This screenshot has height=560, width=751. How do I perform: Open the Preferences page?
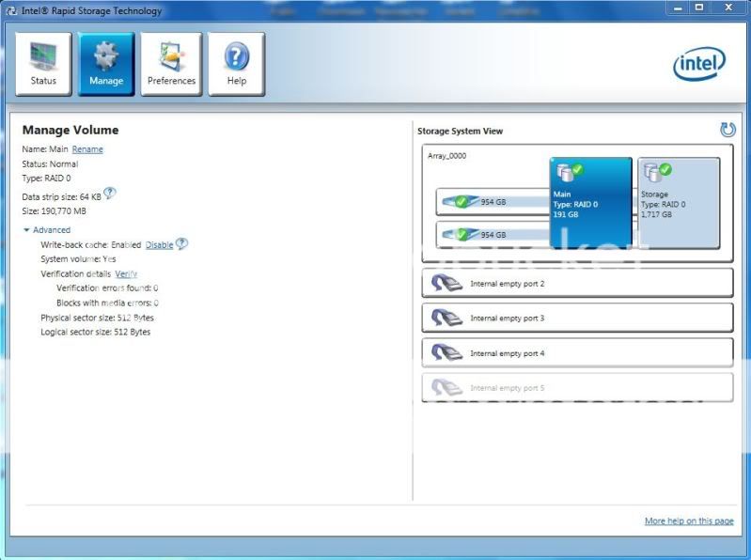click(171, 64)
